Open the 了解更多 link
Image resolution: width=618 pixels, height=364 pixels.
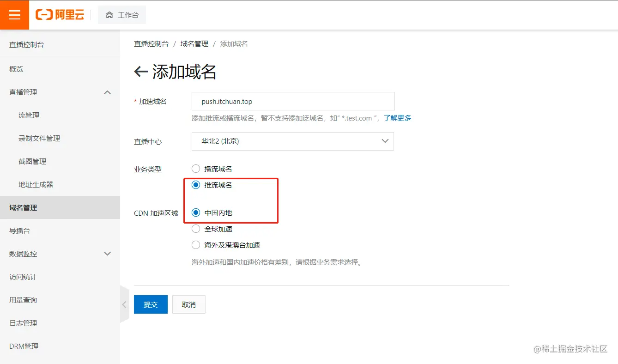(x=396, y=118)
